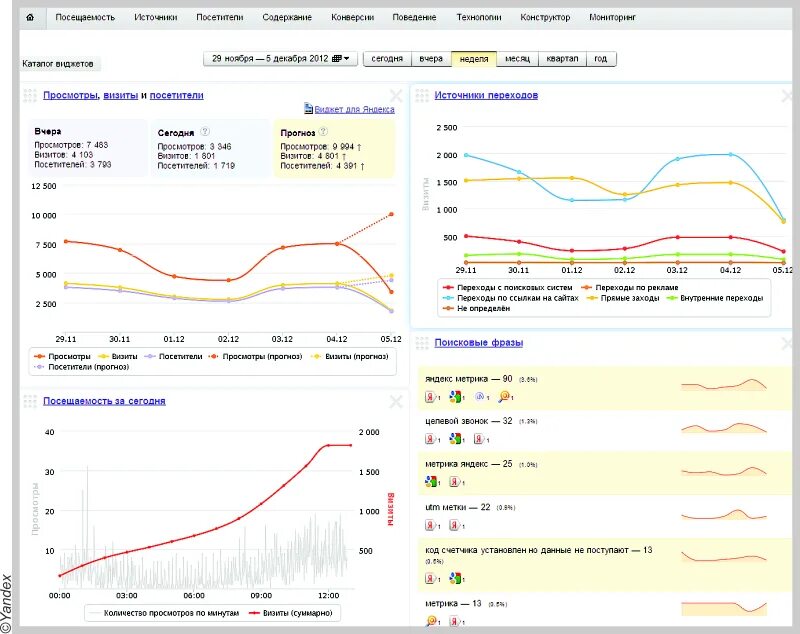
Task: Toggle Переходы по рекламе legend entry
Action: point(630,288)
